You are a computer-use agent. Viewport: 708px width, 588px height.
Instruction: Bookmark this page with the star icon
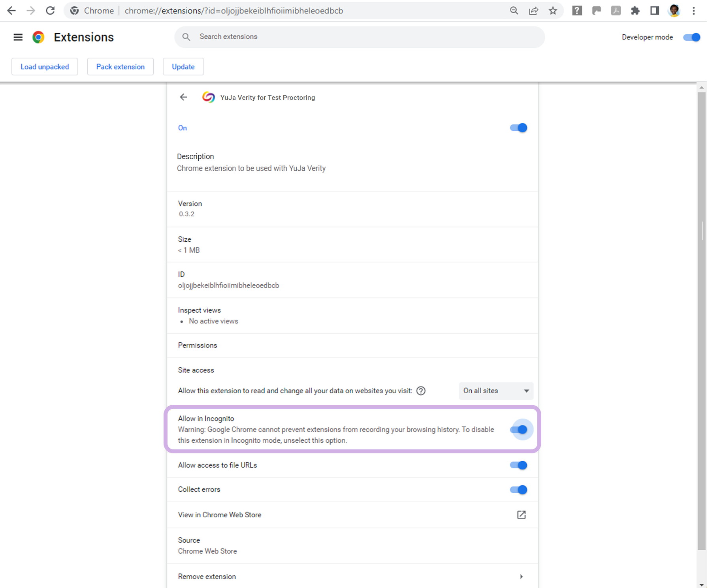point(553,11)
